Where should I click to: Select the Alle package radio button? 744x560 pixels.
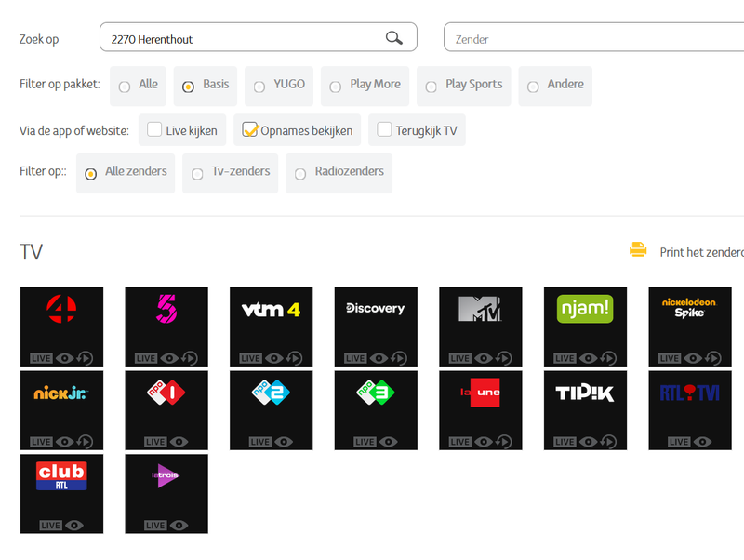coord(125,87)
